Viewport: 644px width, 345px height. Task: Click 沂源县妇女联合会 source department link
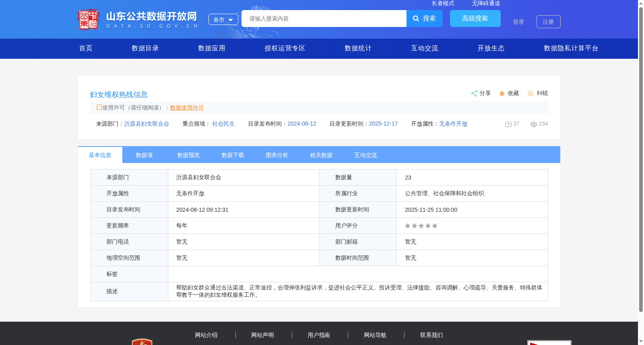tap(147, 124)
